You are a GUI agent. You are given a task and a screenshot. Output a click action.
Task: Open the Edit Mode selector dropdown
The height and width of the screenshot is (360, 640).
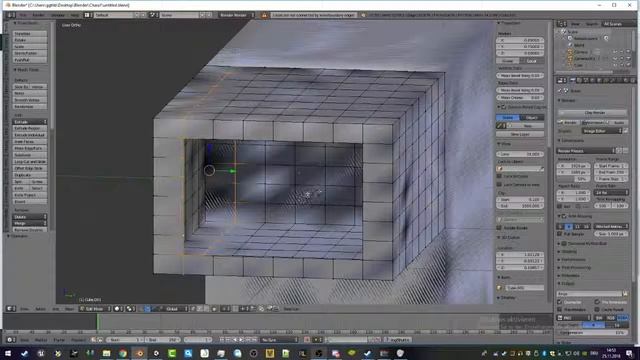(95, 309)
